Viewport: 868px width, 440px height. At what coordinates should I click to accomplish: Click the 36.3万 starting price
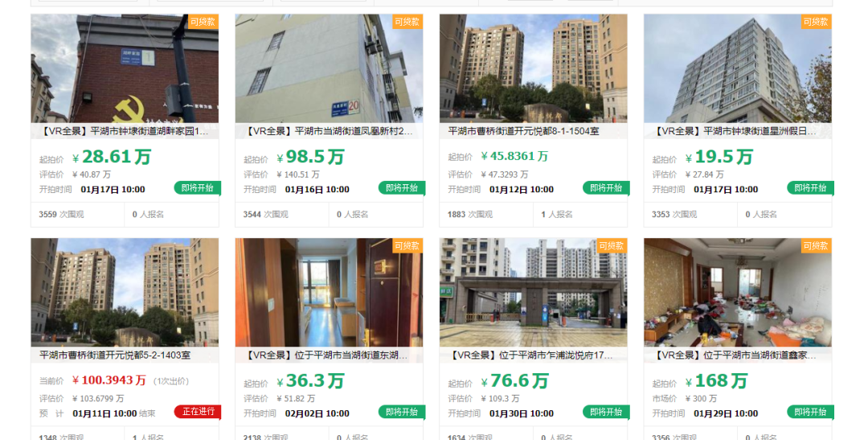pyautogui.click(x=310, y=380)
